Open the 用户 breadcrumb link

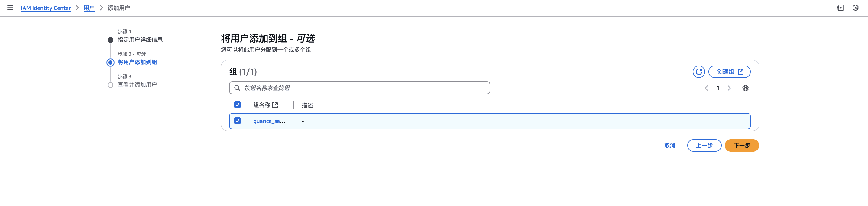point(89,8)
